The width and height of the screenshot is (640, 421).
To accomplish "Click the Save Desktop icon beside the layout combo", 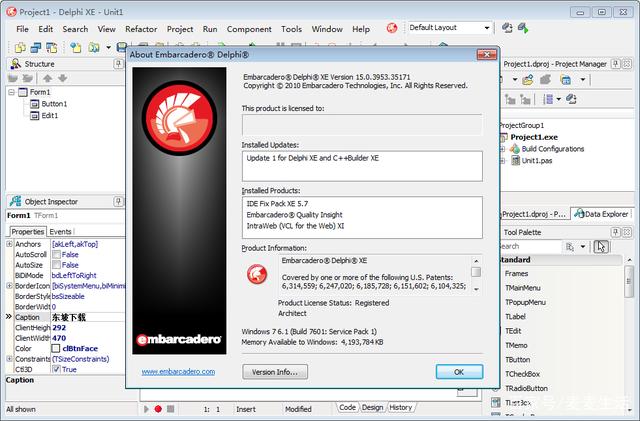I will coord(507,28).
